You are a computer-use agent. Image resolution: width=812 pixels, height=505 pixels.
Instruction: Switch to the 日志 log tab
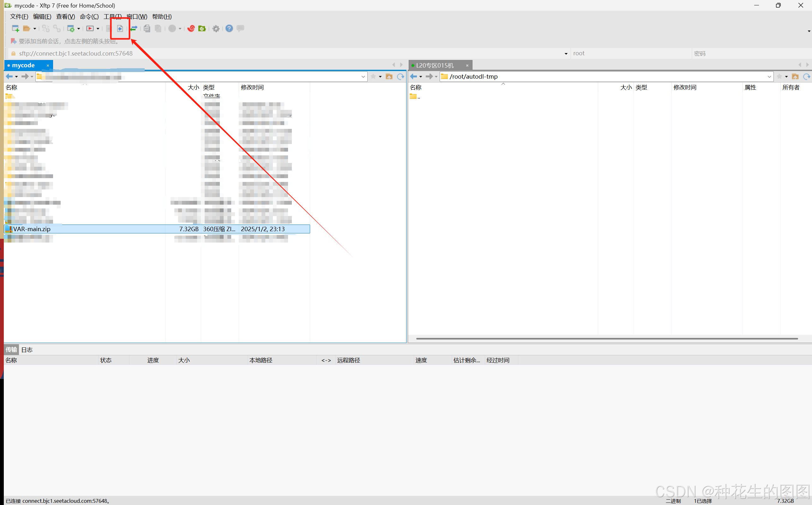point(27,350)
